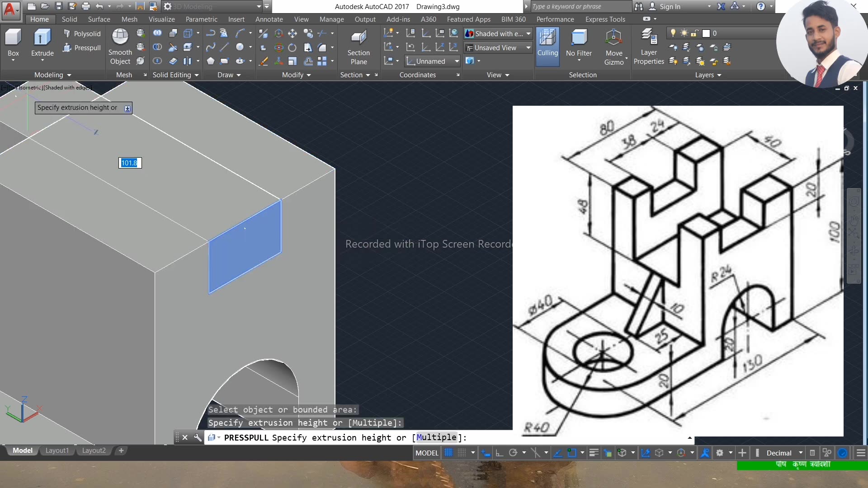Screen dimensions: 868x488
Task: Activate the Presspull tool
Action: click(x=82, y=47)
